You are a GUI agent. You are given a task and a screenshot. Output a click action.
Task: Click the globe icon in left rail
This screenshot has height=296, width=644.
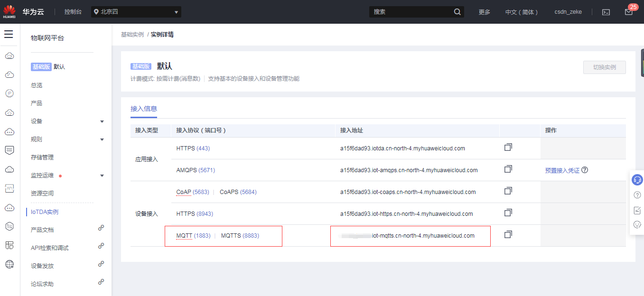pyautogui.click(x=9, y=264)
